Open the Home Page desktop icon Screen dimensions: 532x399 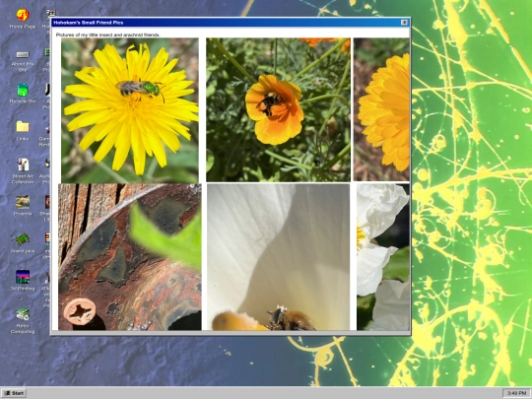pos(23,19)
